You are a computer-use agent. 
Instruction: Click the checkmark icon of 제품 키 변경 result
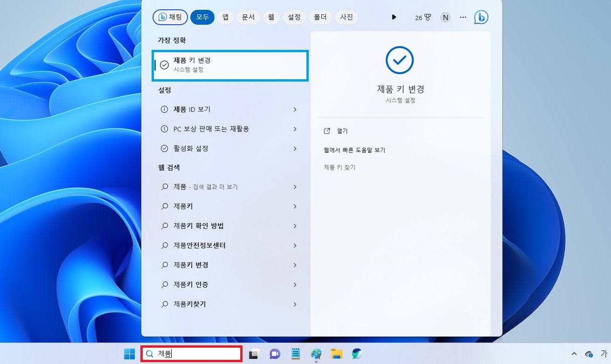164,65
